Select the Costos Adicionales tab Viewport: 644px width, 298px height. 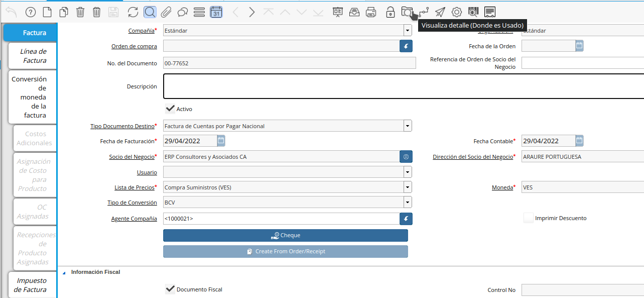click(x=35, y=138)
